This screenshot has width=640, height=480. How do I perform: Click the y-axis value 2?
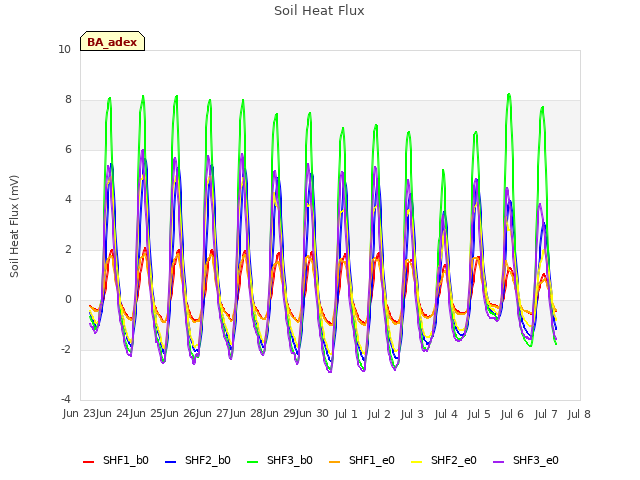click(68, 249)
